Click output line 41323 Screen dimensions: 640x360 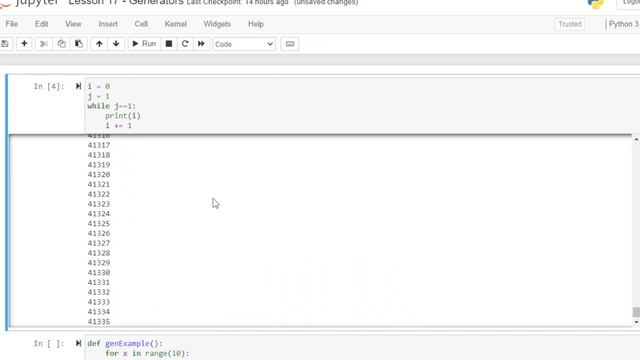(x=99, y=204)
